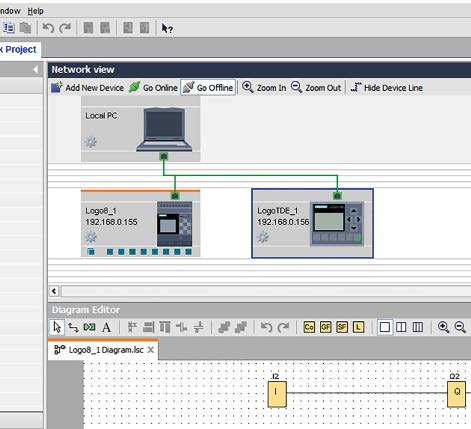Click the Local PC network port
This screenshot has width=471, height=429.
point(164,156)
